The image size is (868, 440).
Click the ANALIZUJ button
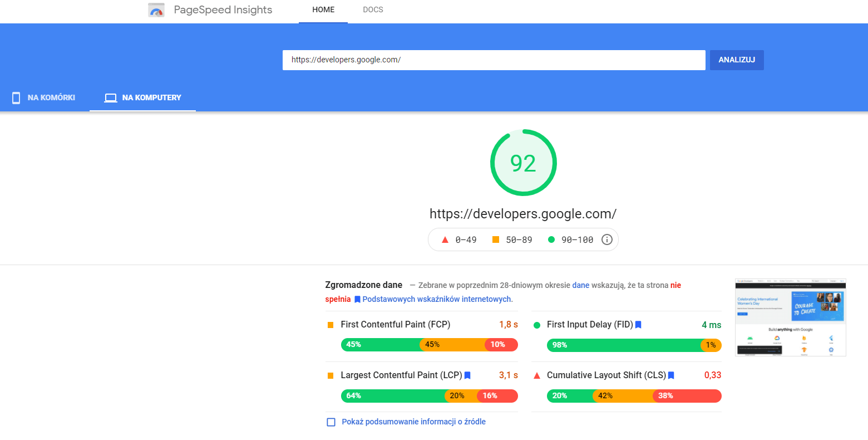point(737,60)
